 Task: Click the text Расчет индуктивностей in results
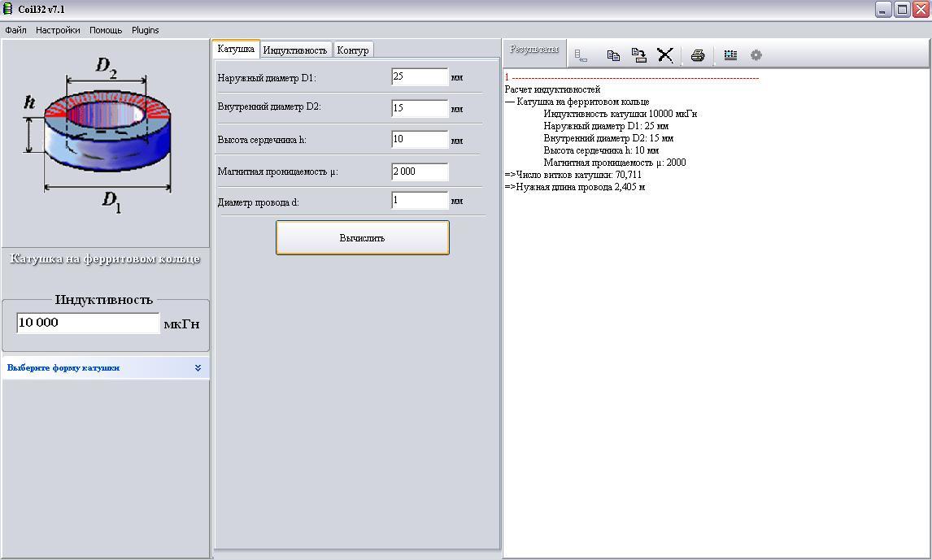pyautogui.click(x=552, y=89)
